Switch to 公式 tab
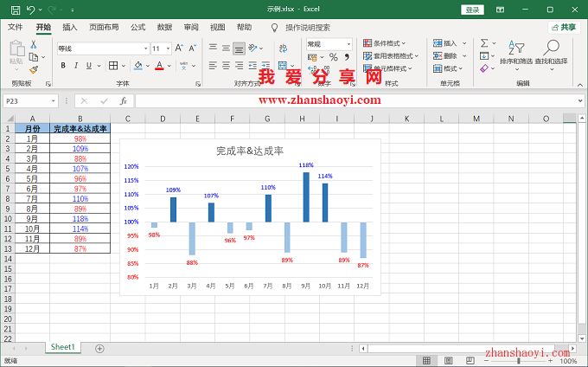 pyautogui.click(x=138, y=27)
